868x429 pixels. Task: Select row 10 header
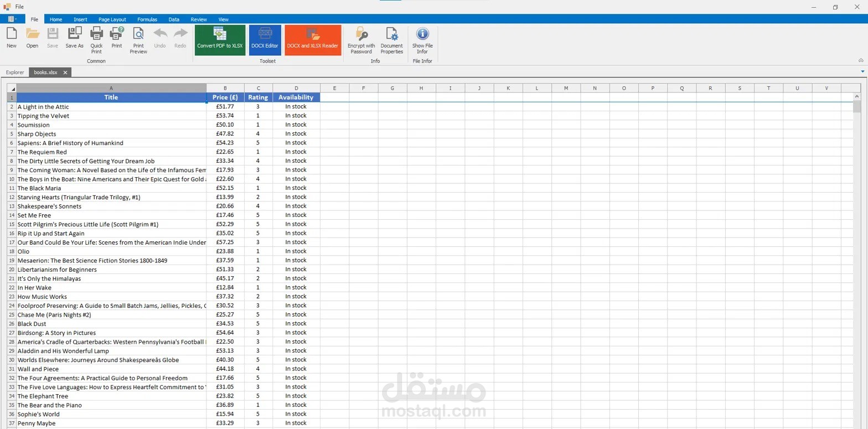click(x=12, y=179)
